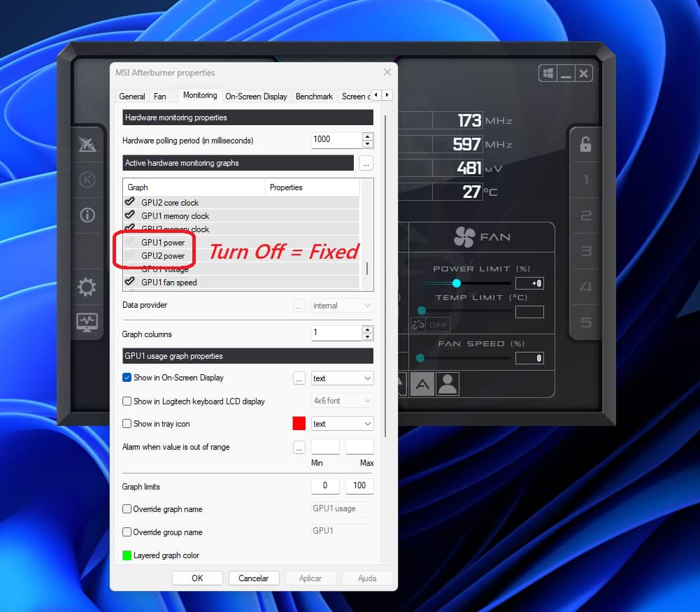Enable the GPU1 power graph checkmark
700x612 pixels.
(x=130, y=242)
